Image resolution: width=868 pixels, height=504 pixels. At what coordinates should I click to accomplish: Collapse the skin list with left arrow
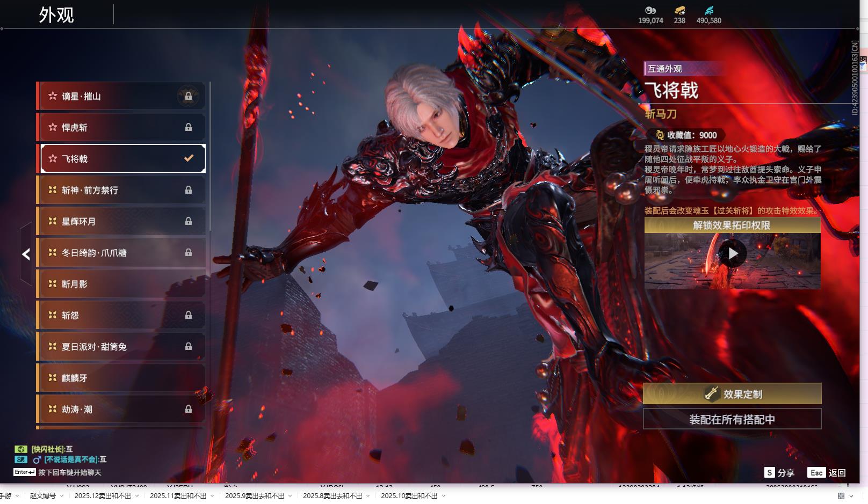pyautogui.click(x=26, y=254)
